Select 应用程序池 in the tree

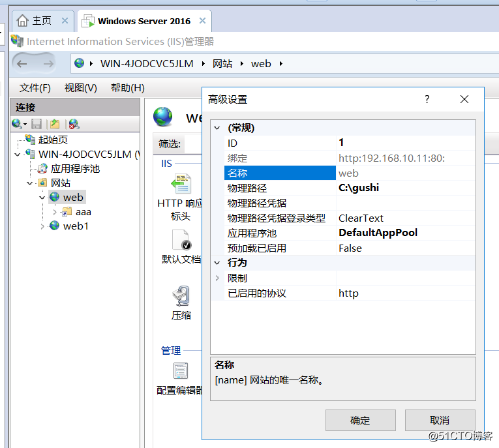point(75,169)
